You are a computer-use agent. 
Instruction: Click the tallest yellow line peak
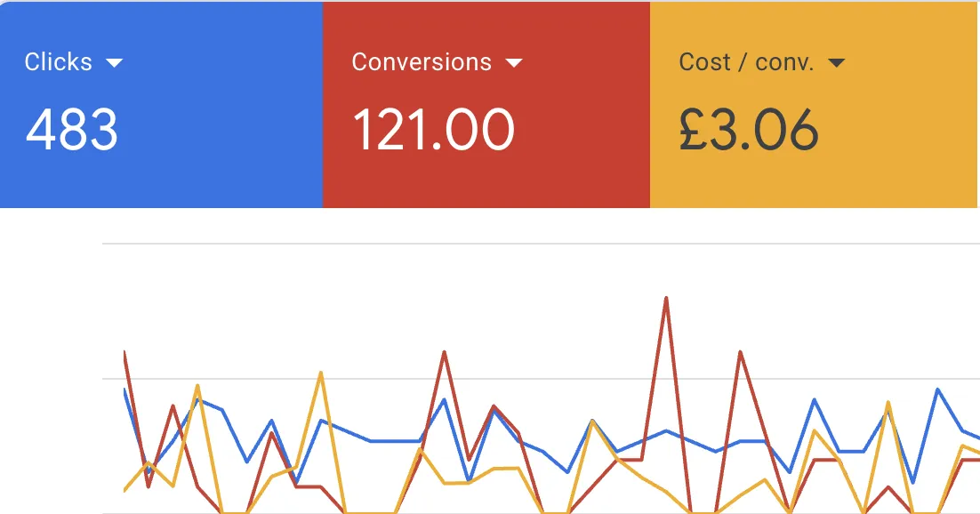click(x=321, y=373)
